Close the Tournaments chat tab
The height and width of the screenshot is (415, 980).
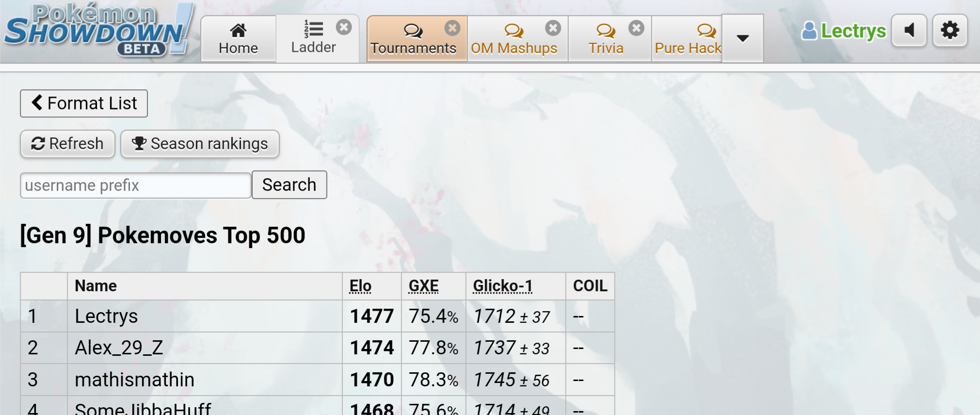tap(452, 28)
